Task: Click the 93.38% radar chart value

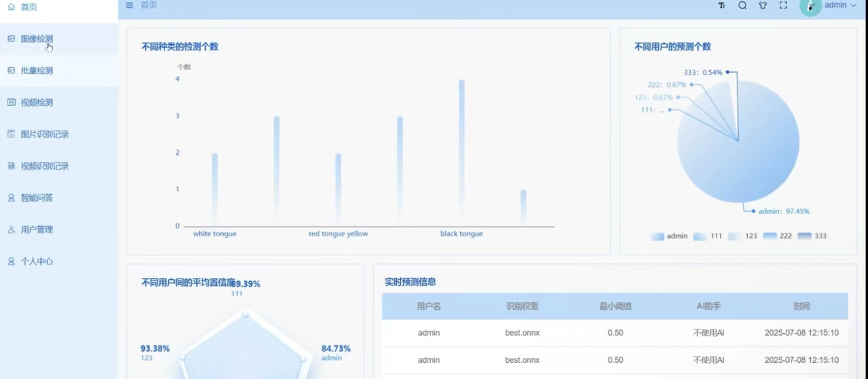Action: (155, 348)
